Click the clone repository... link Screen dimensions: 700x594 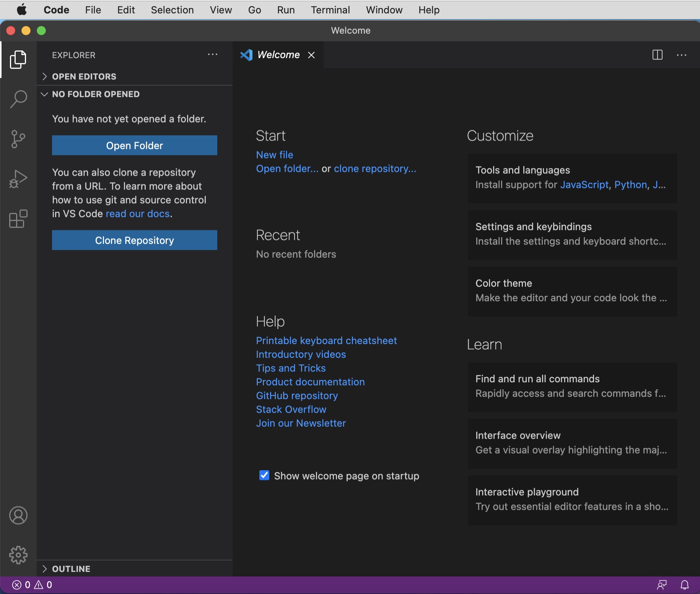coord(375,169)
